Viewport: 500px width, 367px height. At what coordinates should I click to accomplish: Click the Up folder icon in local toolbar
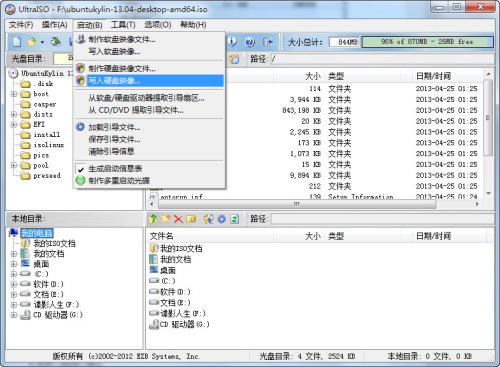pos(153,219)
